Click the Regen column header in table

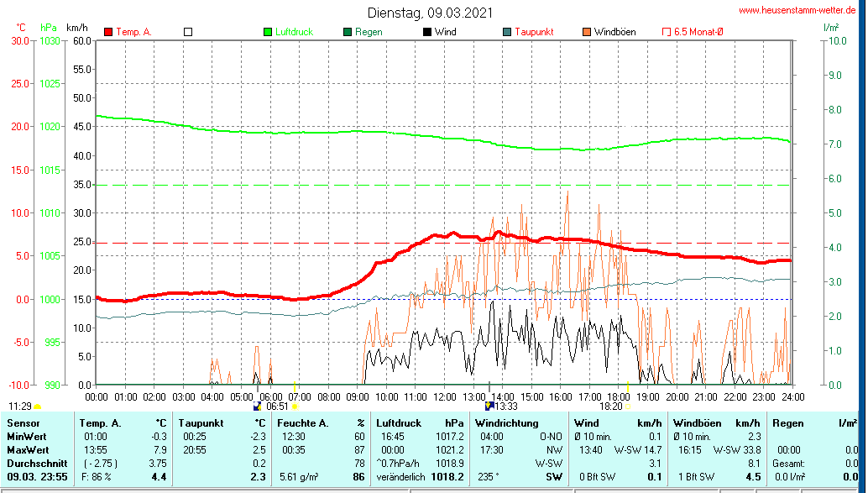(x=788, y=423)
